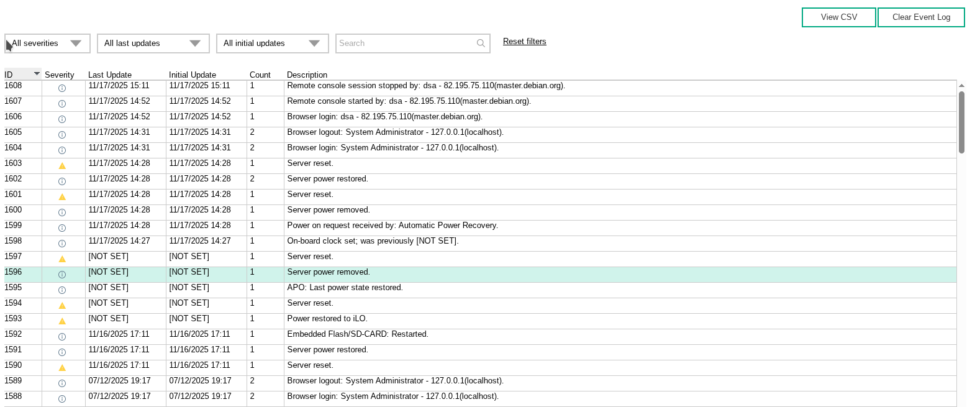Expand the All last updates filter
The width and height of the screenshot is (980, 407).
[x=153, y=43]
